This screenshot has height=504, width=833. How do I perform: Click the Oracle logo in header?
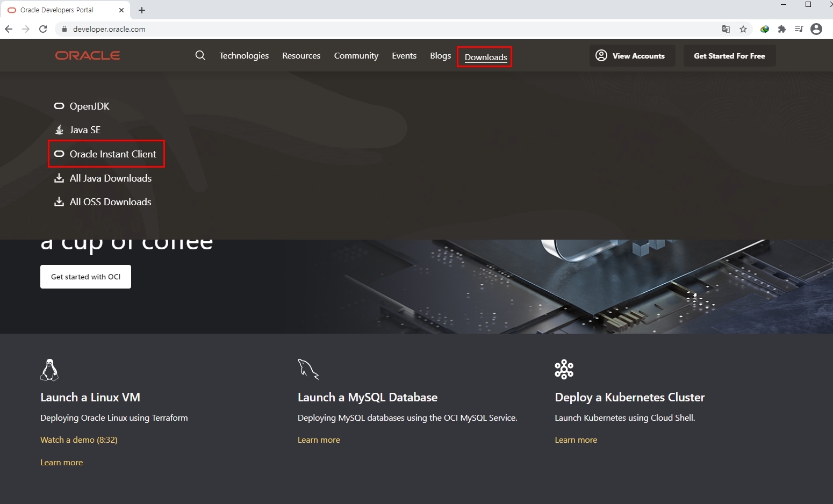(x=88, y=55)
